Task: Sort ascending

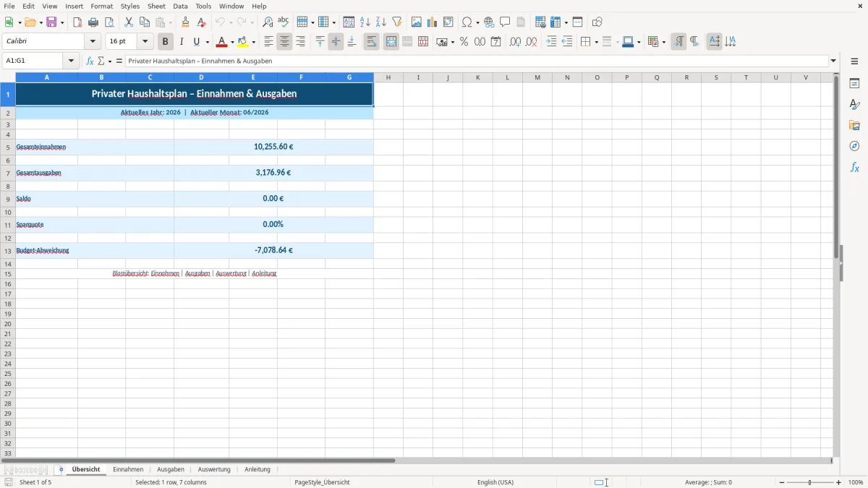Action: (x=365, y=22)
